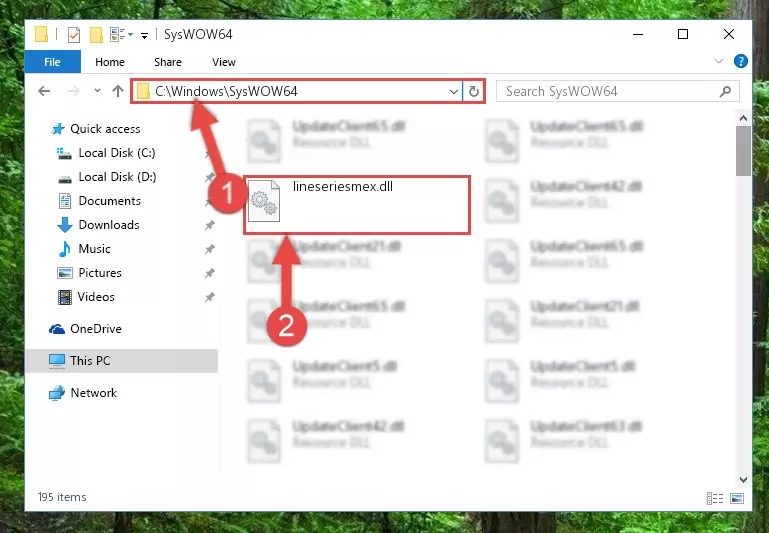
Task: Click the 195 items status text
Action: tap(62, 497)
